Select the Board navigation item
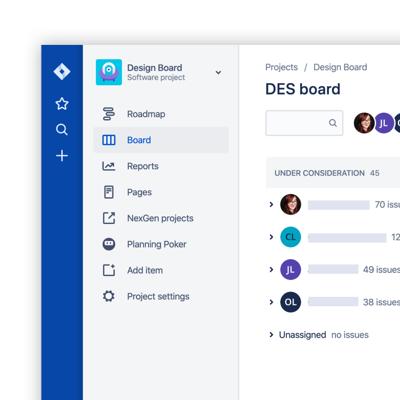This screenshot has width=400, height=400. [161, 140]
